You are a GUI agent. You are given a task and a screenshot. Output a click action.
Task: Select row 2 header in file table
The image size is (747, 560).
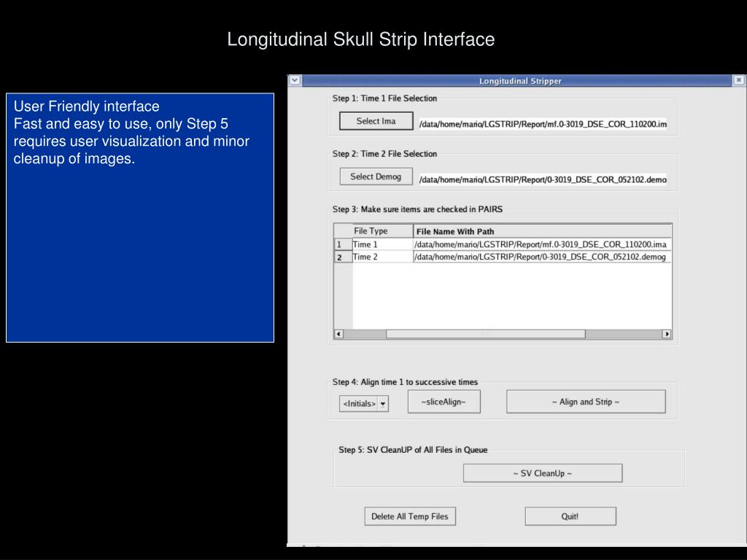click(x=343, y=257)
